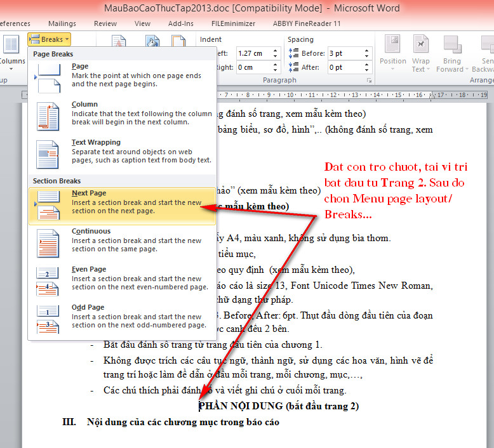This screenshot has width=494, height=448.
Task: Open the Bring Forward dropdown arrow
Action: [467, 69]
